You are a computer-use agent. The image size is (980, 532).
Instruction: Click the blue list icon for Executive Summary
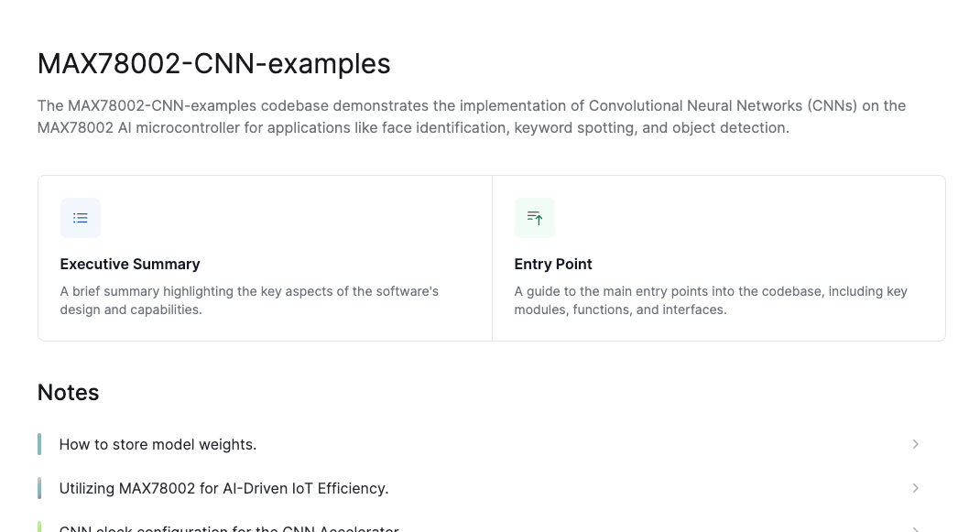point(80,218)
